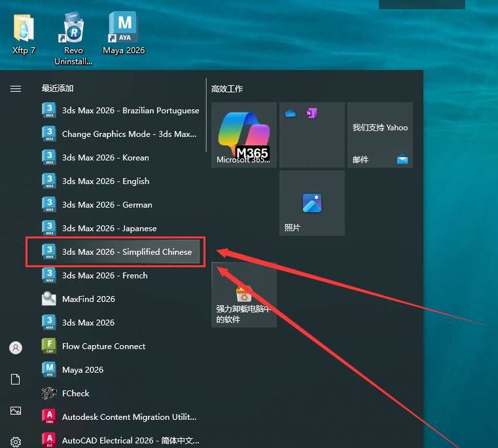The height and width of the screenshot is (448, 498).
Task: Click the Maya 2026 icon in app list
Action: (49, 369)
